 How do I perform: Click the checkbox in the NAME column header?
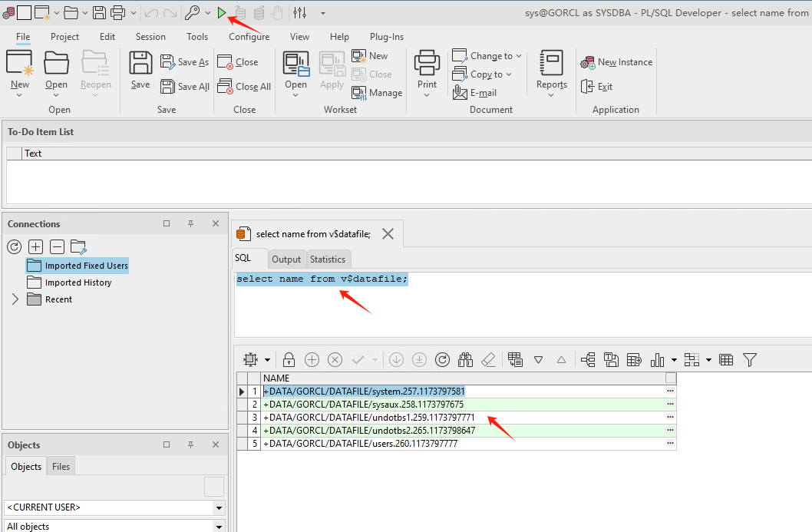671,378
